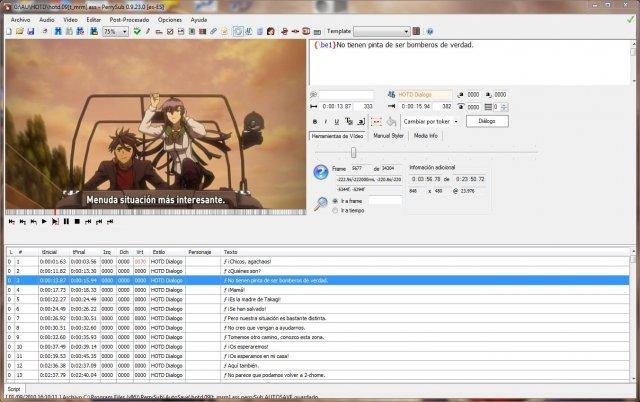Viewport: 640px width, 402px height.
Task: Click the Diálogo button
Action: pyautogui.click(x=487, y=121)
